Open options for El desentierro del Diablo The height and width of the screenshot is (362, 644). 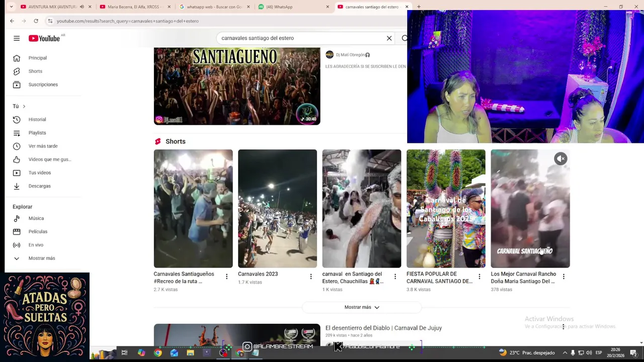[563, 327]
